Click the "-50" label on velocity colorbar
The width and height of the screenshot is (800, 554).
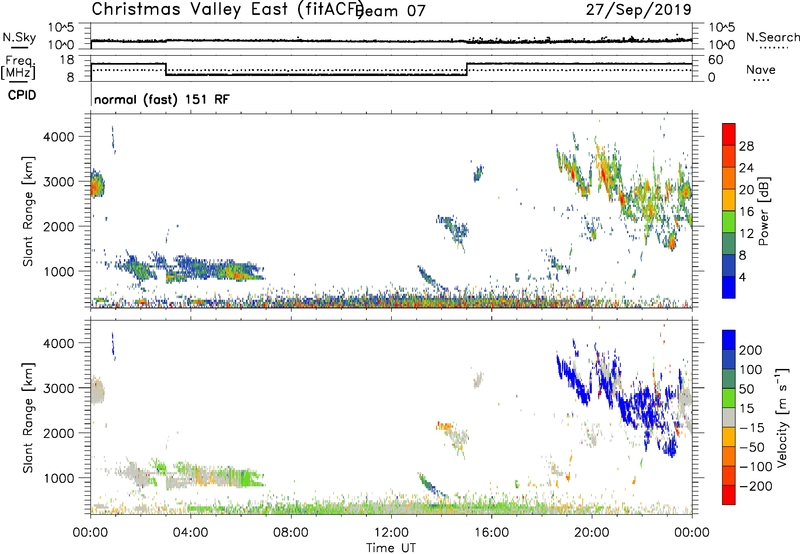(x=752, y=447)
